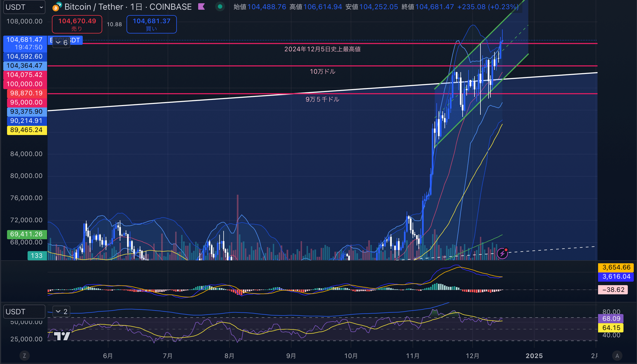Image resolution: width=637 pixels, height=364 pixels.
Task: Click the yellow price label 89,465.24
Action: coord(27,130)
